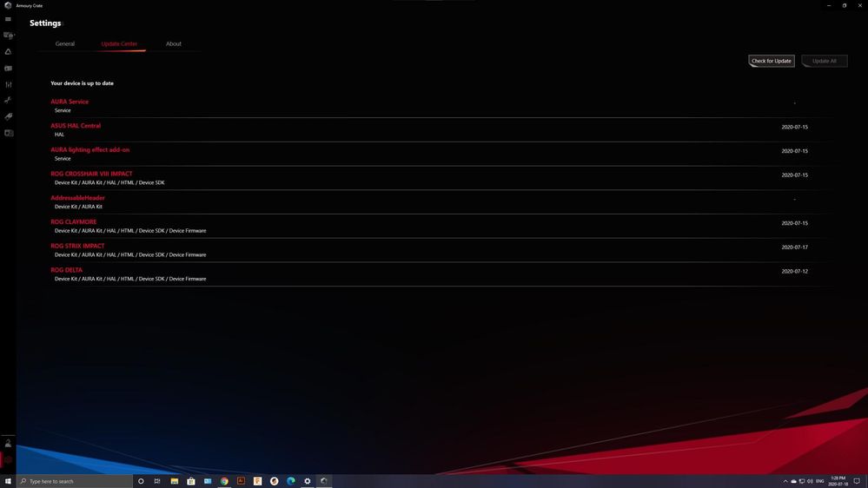This screenshot has width=868, height=488.
Task: Open Scenario Profiles sliders icon
Action: pyautogui.click(x=8, y=84)
